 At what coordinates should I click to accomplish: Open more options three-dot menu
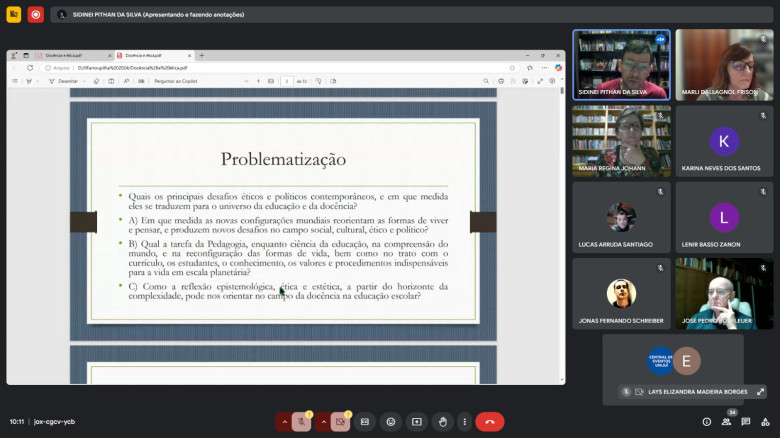tap(463, 422)
